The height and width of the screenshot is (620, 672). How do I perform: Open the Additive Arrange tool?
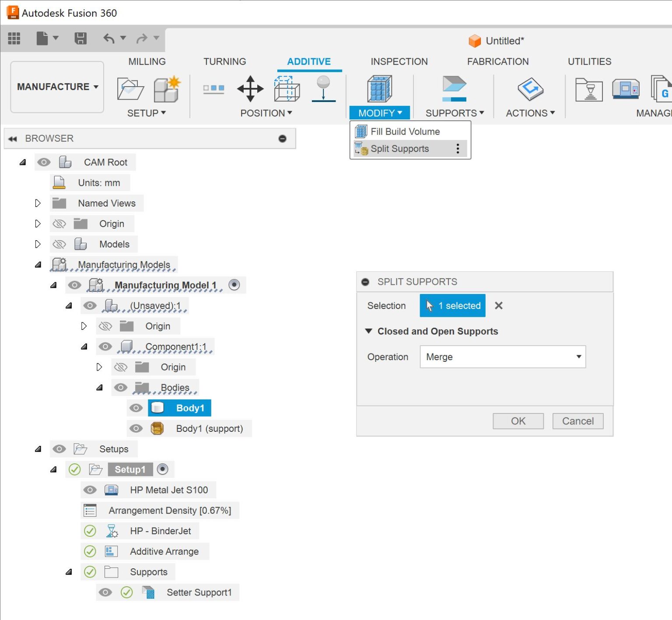click(164, 551)
